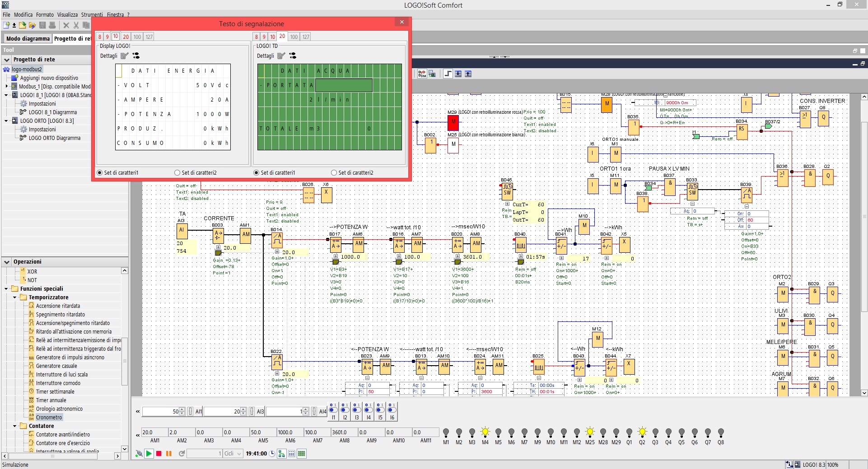Image resolution: width=868 pixels, height=469 pixels.
Task: Click the Q2 output lamp icon
Action: point(642,433)
